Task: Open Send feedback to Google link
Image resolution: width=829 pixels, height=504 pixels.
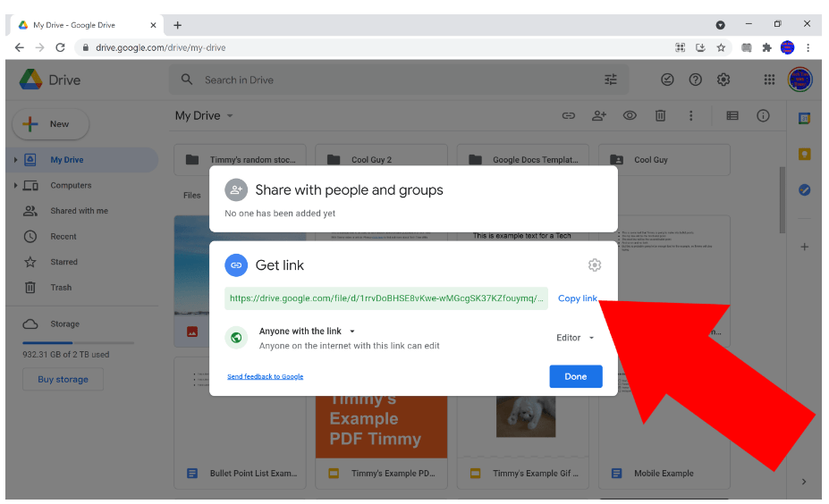Action: click(x=265, y=377)
